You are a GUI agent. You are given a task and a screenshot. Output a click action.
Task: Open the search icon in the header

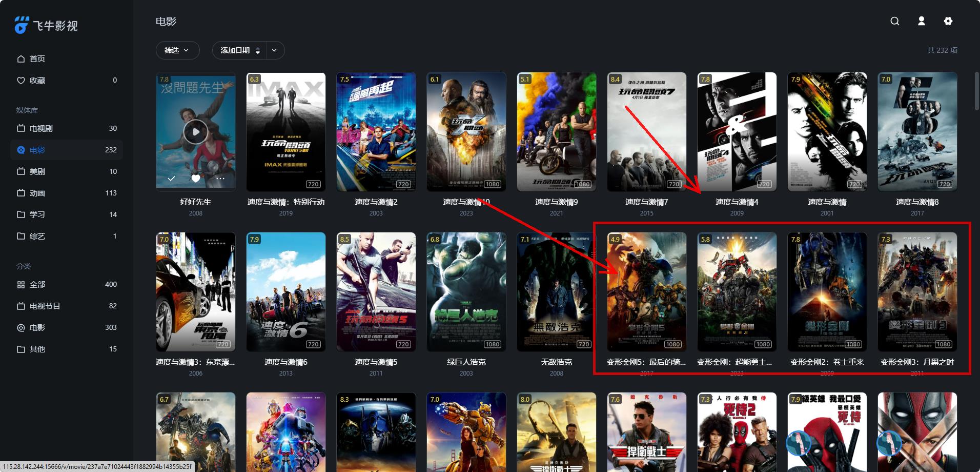[x=895, y=21]
